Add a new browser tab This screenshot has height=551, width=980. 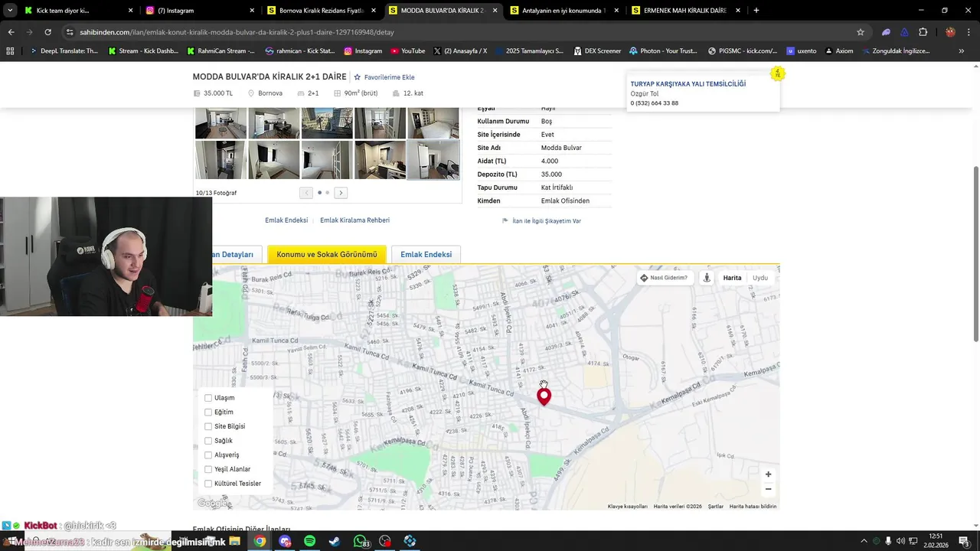[756, 11]
